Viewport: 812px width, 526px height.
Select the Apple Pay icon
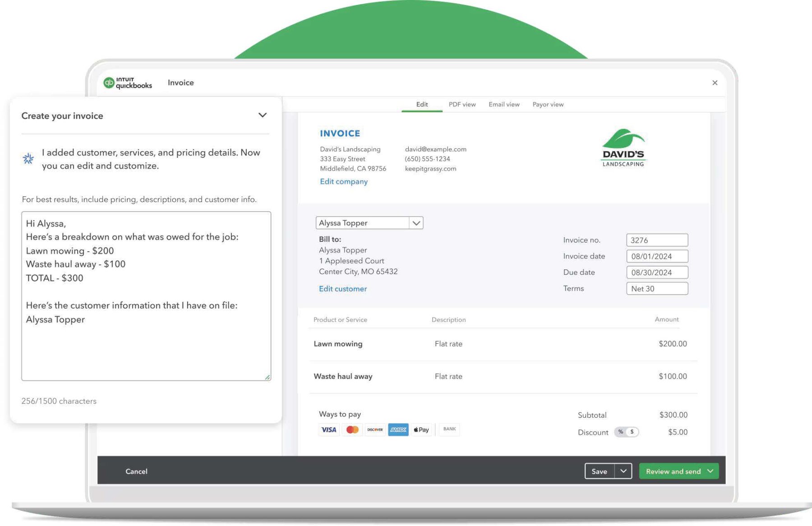pos(421,429)
